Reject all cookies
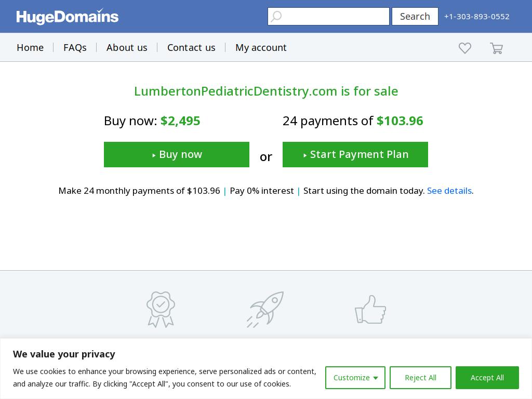The image size is (532, 399). [x=420, y=378]
